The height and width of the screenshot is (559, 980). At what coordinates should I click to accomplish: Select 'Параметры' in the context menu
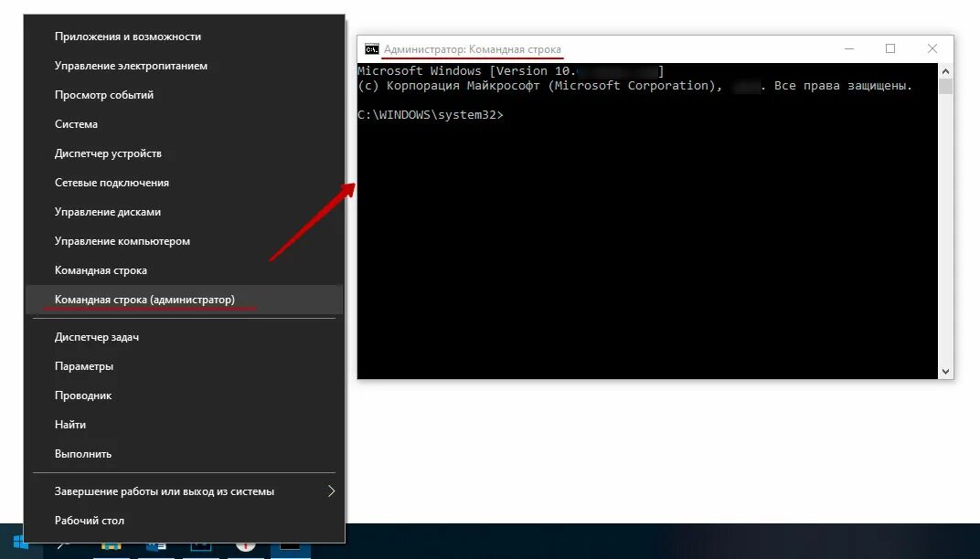185,366
